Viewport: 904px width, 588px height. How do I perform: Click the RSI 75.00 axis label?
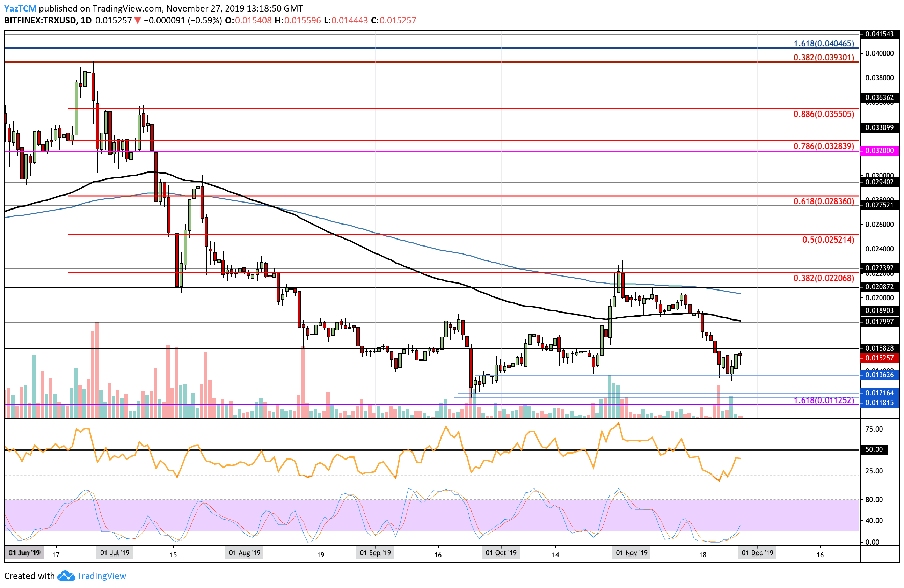click(x=874, y=429)
